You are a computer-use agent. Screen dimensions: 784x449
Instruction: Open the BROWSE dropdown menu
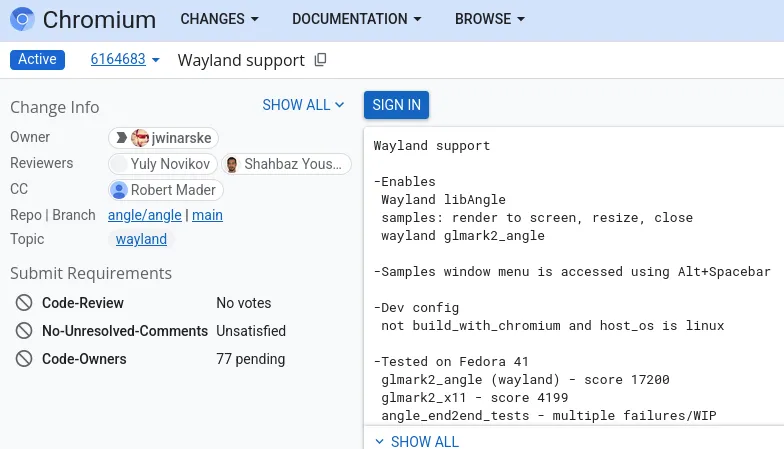[x=490, y=19]
